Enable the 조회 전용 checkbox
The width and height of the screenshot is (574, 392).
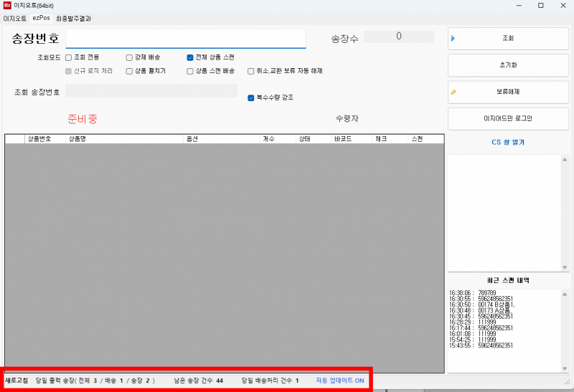[68, 57]
